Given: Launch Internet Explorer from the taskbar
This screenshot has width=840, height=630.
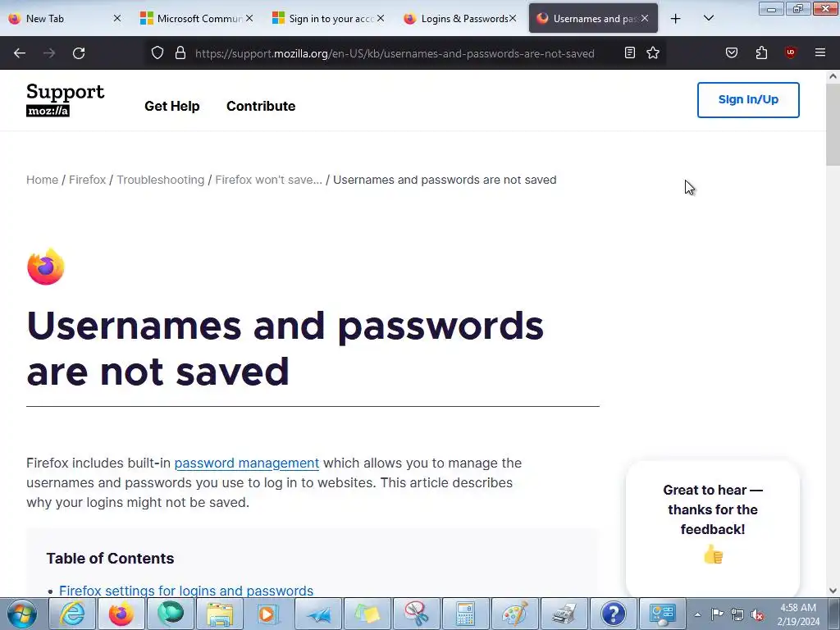Looking at the screenshot, I should pos(72,614).
